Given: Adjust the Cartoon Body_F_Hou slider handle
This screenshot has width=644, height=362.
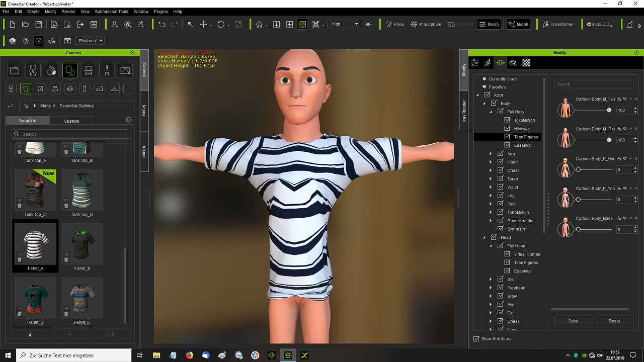Looking at the screenshot, I should [579, 170].
